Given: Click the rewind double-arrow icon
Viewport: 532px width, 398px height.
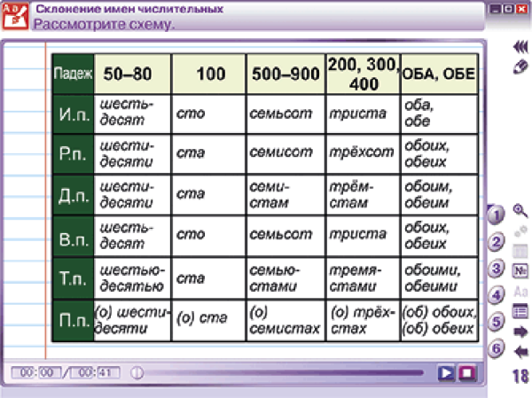Looking at the screenshot, I should (x=520, y=49).
